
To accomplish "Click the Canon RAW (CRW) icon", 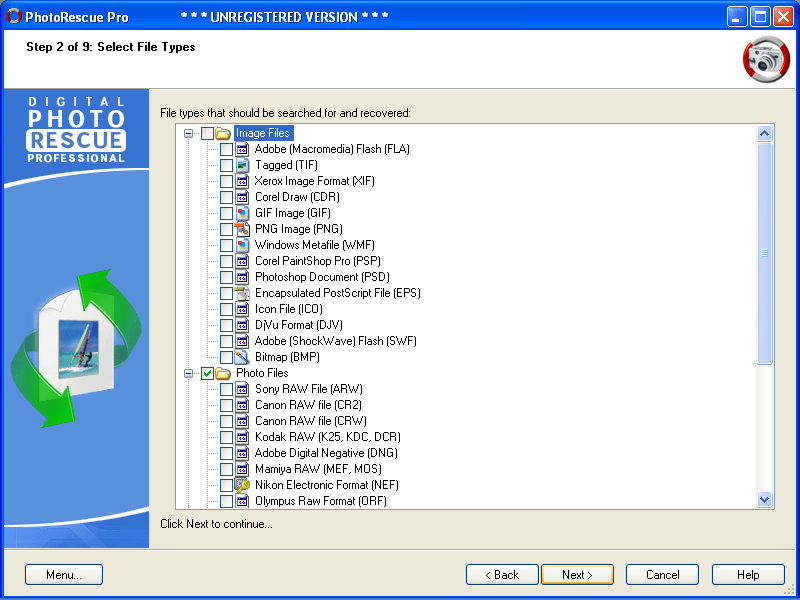I will coord(242,421).
